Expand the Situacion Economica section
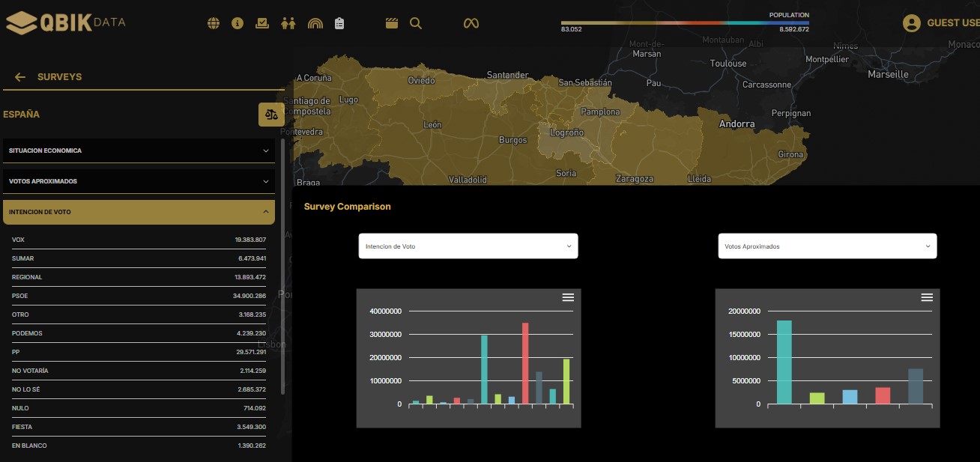980x462 pixels. coord(139,151)
